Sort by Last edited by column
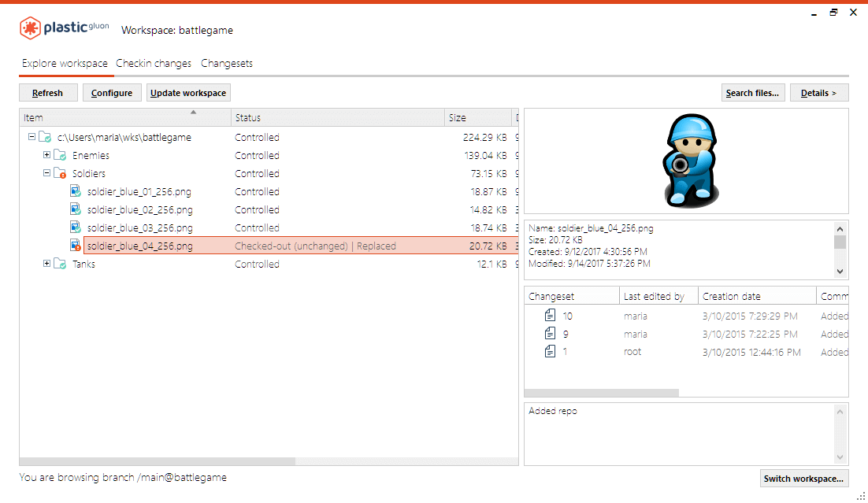Image resolution: width=868 pixels, height=503 pixels. (658, 296)
